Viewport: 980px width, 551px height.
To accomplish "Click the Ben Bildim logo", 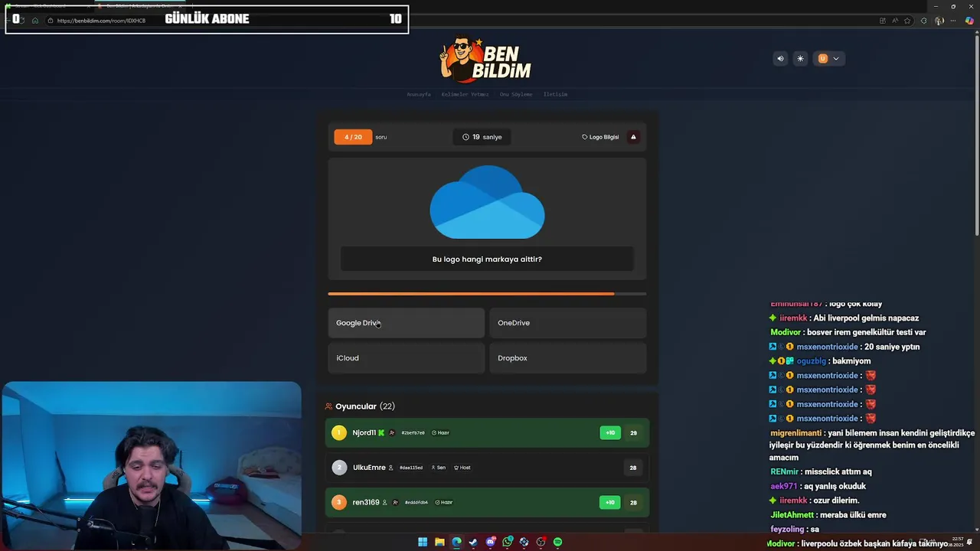I will [486, 60].
